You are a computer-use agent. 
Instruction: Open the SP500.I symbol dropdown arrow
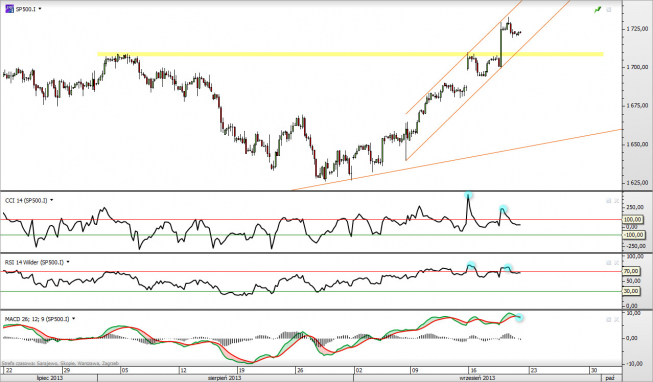(40, 8)
